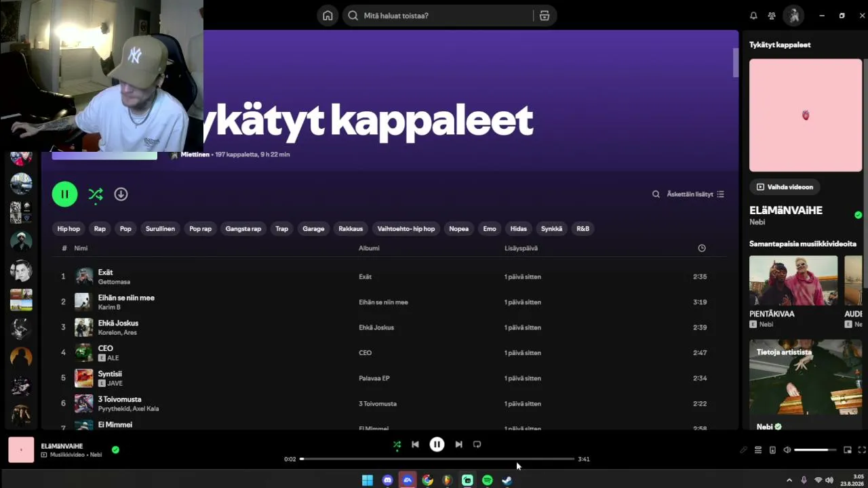Open the Äskettäin lisätyt sort dropdown
Viewport: 868px width, 488px height.
(x=696, y=194)
